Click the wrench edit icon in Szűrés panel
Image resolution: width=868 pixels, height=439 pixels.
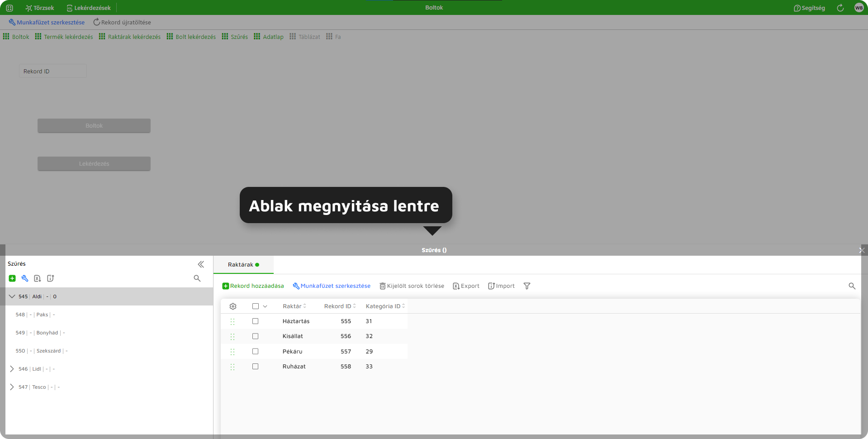coord(25,278)
